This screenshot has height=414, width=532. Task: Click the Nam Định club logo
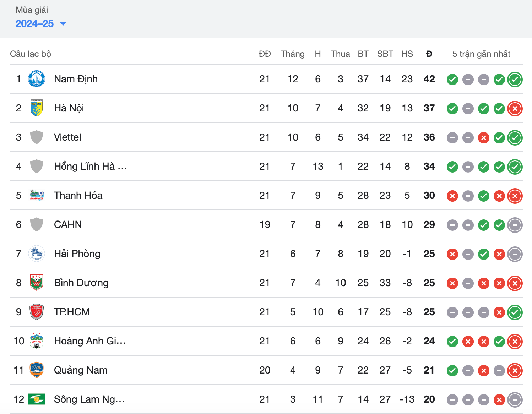pos(37,79)
